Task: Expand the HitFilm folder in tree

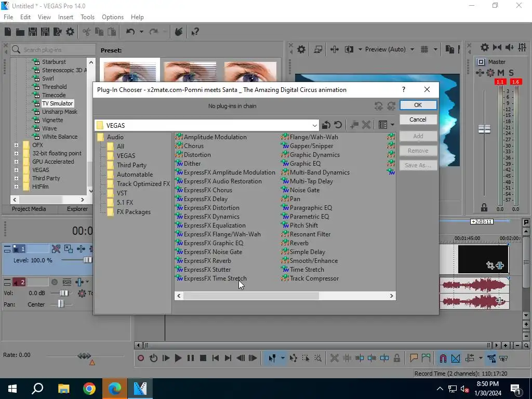Action: (16, 187)
